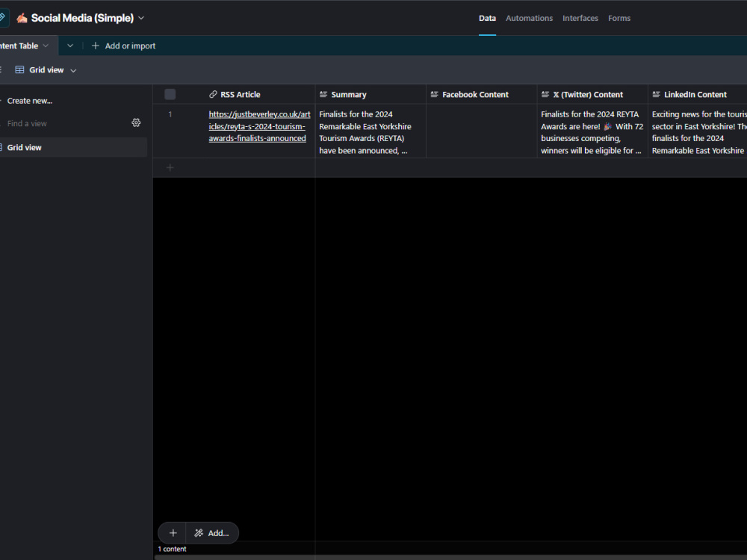Viewport: 747px width, 560px height.
Task: Click the X (Twitter) Content column header
Action: (x=592, y=94)
